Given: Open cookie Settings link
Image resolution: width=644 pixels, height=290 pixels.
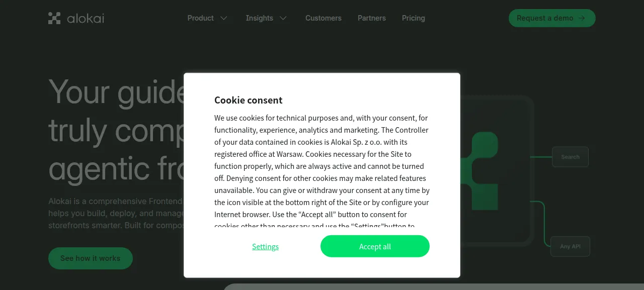Looking at the screenshot, I should coord(265,246).
